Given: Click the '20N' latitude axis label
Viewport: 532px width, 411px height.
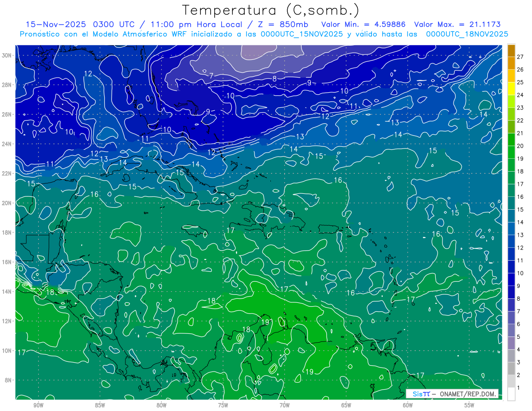Looking at the screenshot, I should 8,203.
